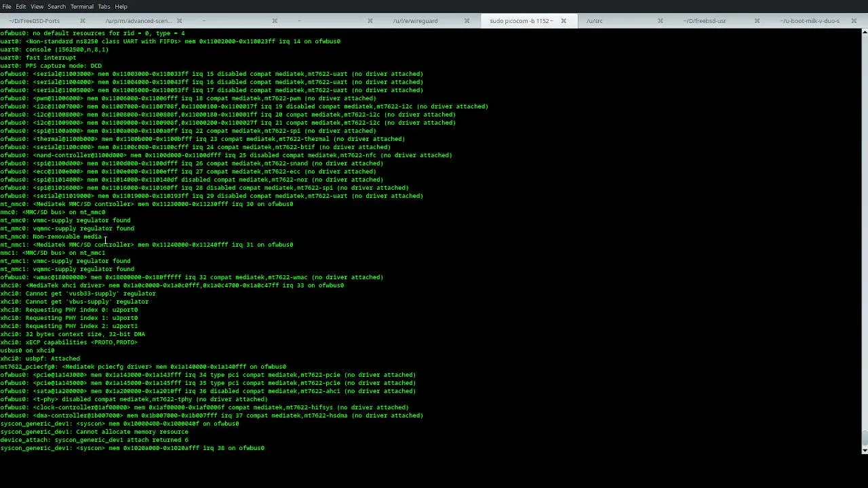Image resolution: width=868 pixels, height=488 pixels.
Task: Click the 'ofwbus0: <pcie@1a143000>' line
Action: [x=208, y=375]
